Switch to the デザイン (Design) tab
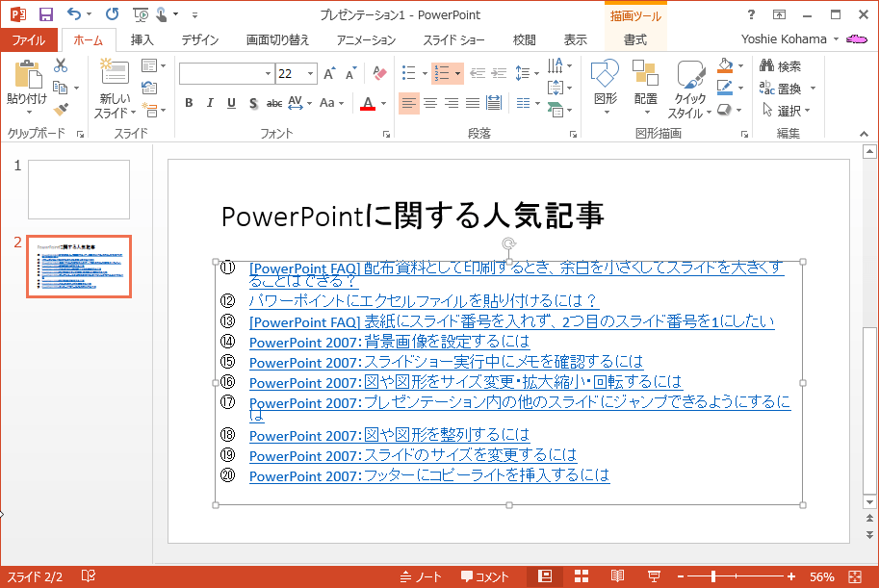The height and width of the screenshot is (588, 879). (200, 39)
